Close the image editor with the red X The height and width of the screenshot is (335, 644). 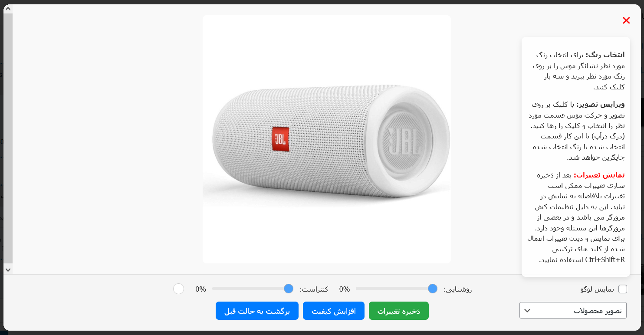[x=626, y=20]
